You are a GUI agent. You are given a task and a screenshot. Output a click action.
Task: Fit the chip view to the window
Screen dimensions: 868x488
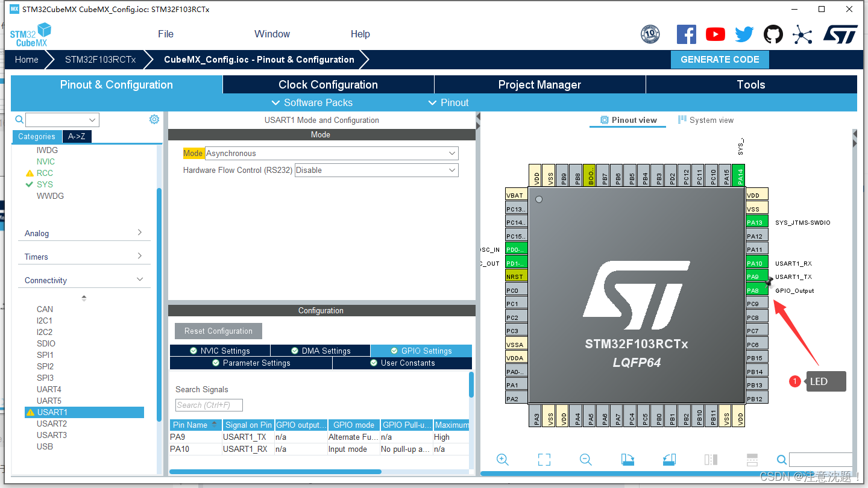(544, 460)
